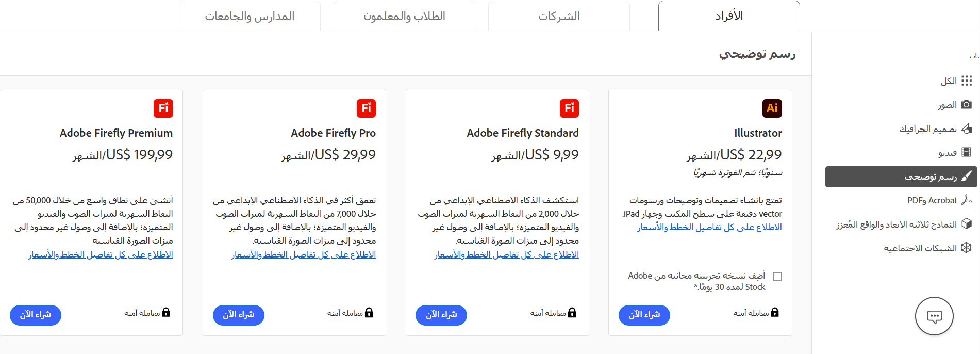Buy Adobe Firefly Pro now

tap(238, 315)
